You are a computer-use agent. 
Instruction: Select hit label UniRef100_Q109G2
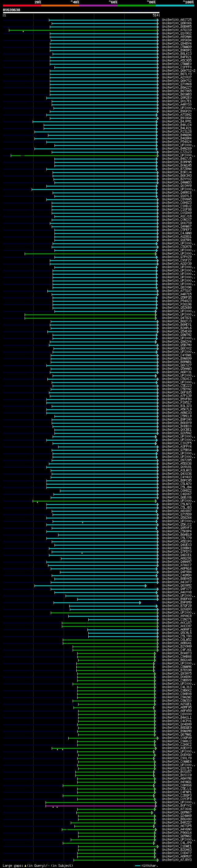click(176, 33)
